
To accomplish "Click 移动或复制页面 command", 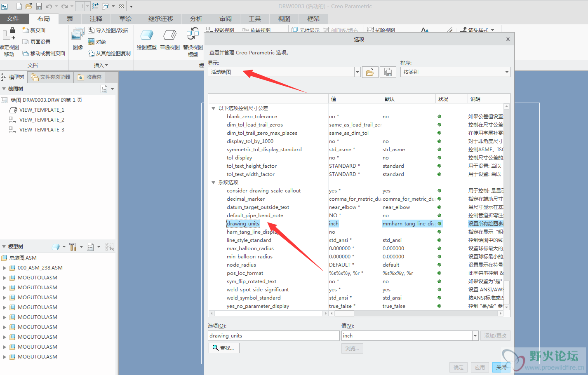I will click(44, 54).
